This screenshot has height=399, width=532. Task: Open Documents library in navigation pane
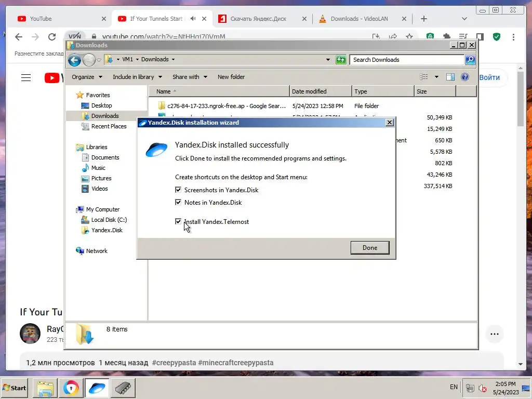click(105, 157)
